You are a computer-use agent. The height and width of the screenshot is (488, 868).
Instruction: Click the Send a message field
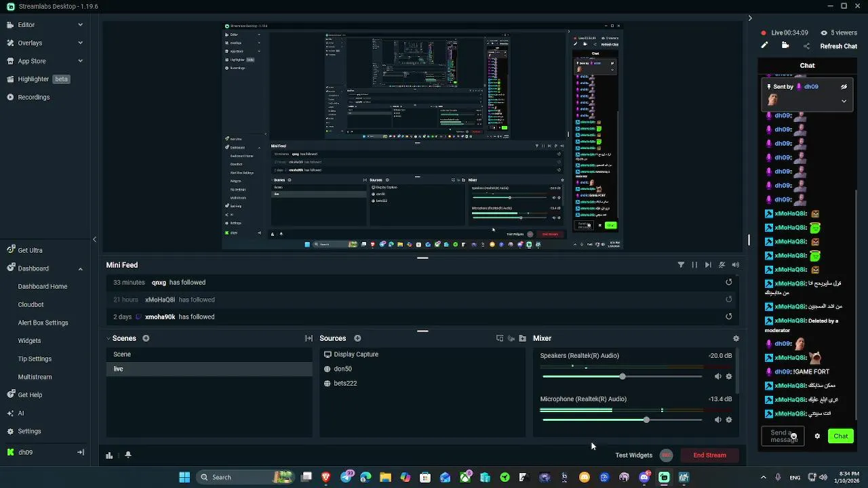click(783, 436)
